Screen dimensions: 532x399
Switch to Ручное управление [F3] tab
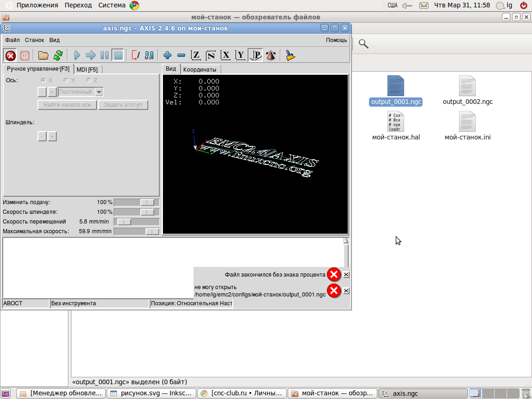tap(38, 69)
